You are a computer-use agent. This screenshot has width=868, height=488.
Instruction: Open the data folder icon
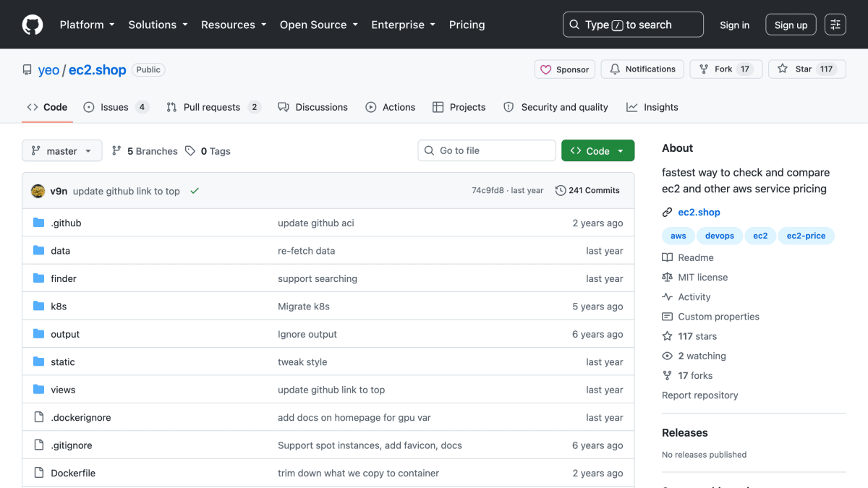point(39,251)
